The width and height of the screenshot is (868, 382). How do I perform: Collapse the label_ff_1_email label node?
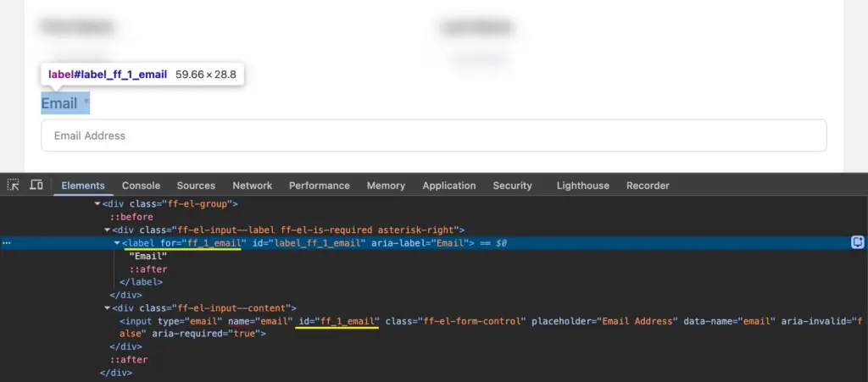117,243
